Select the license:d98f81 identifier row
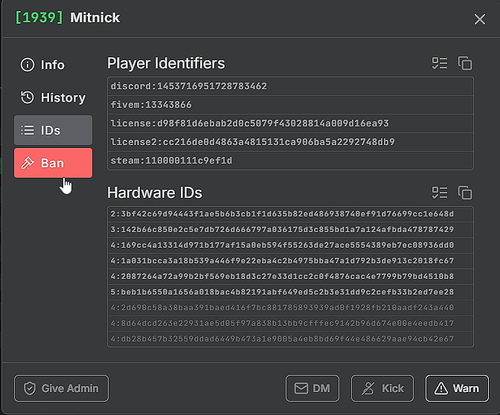 [x=290, y=124]
